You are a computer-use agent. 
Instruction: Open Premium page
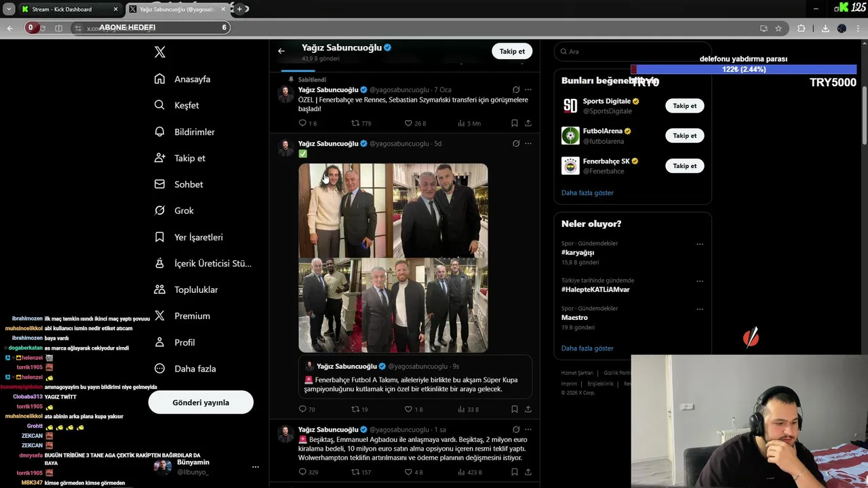[182, 316]
